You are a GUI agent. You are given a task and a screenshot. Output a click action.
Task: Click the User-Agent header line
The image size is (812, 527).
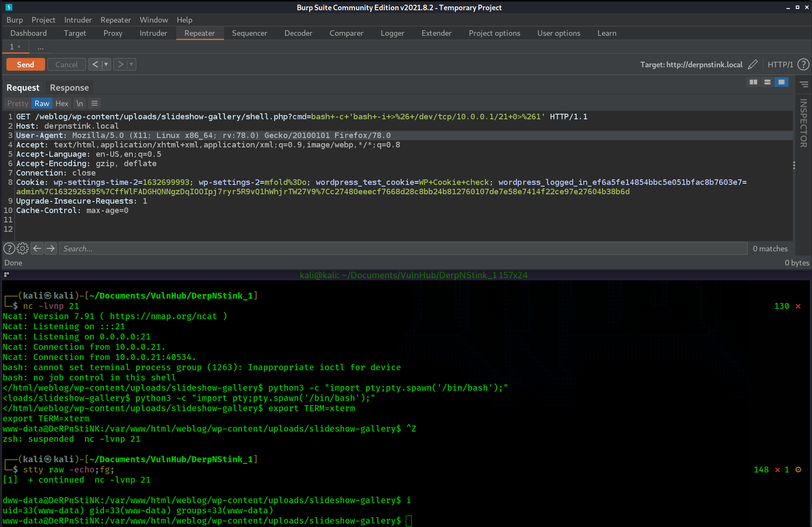pos(204,135)
